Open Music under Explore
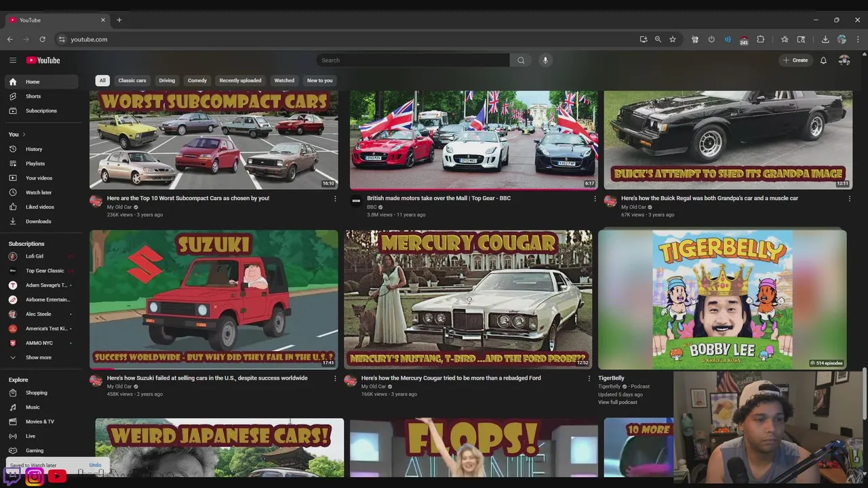The image size is (868, 488). [x=42, y=407]
